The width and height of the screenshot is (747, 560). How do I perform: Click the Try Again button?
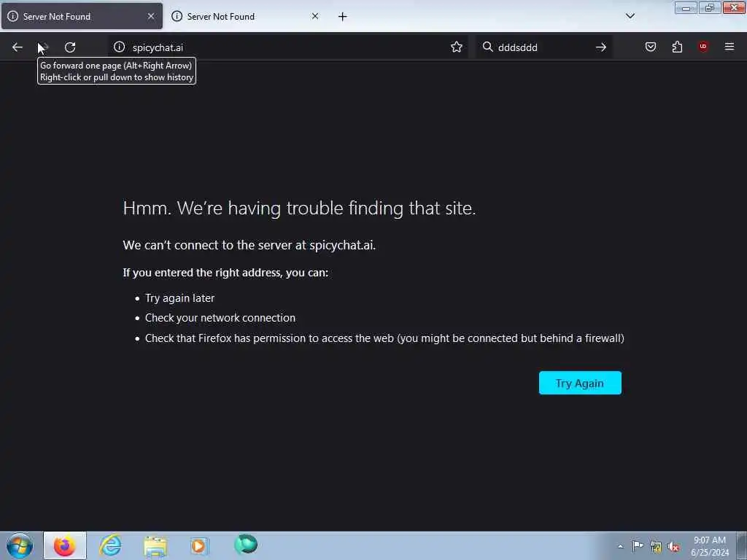(580, 383)
